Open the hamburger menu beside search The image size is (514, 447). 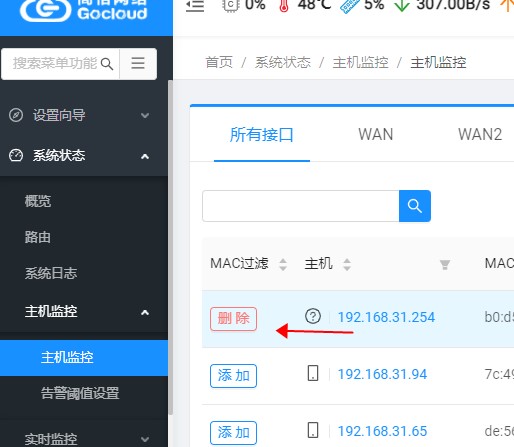point(138,63)
